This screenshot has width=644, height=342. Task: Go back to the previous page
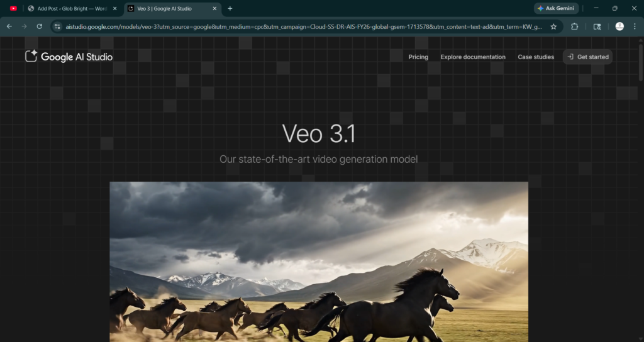(9, 26)
